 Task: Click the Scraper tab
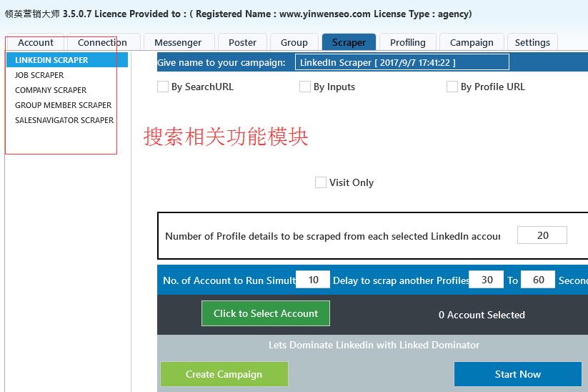coord(349,42)
